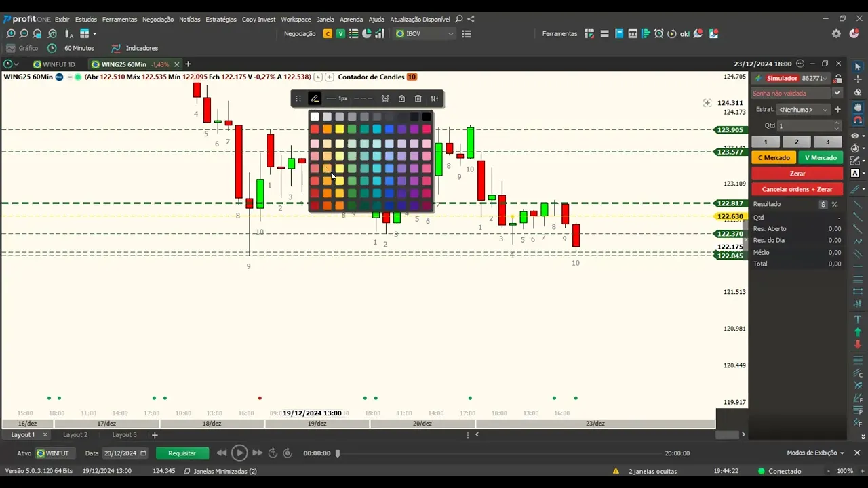Confirm password with the checkmark button
Viewport: 868px width, 488px height.
837,93
